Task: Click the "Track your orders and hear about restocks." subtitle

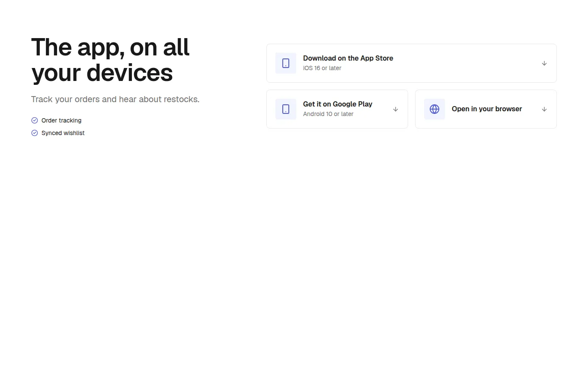Action: pos(115,99)
